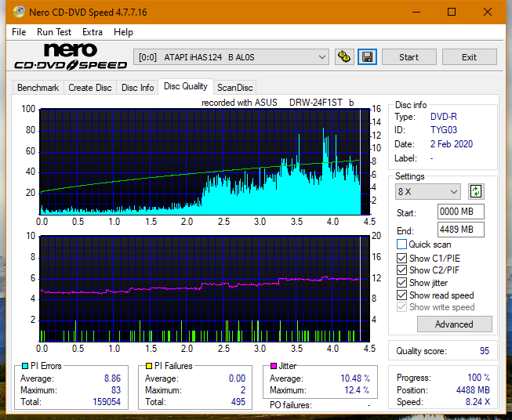Open the Advanced settings button
512x420 pixels.
click(454, 324)
